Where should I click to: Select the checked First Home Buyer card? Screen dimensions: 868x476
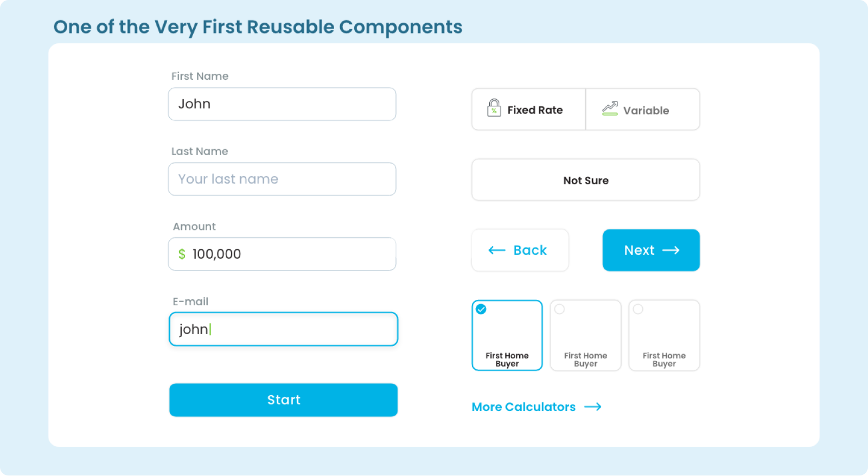click(507, 335)
